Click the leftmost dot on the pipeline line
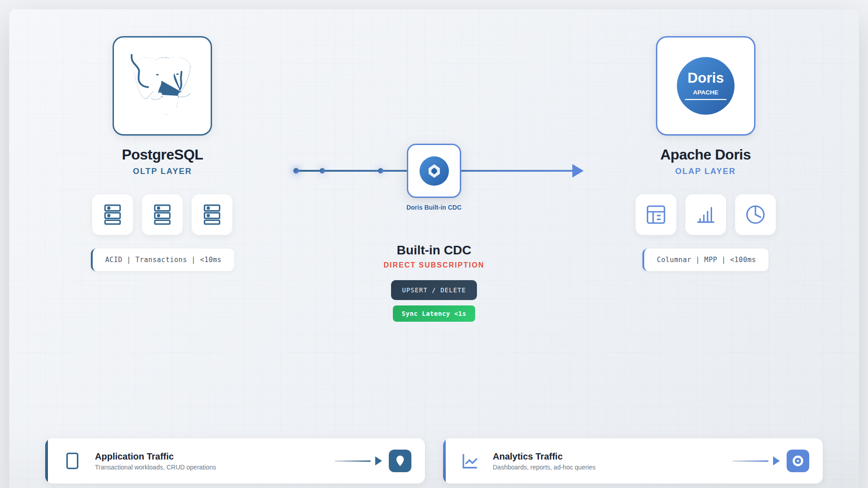Viewport: 868px width, 488px height. [x=296, y=171]
